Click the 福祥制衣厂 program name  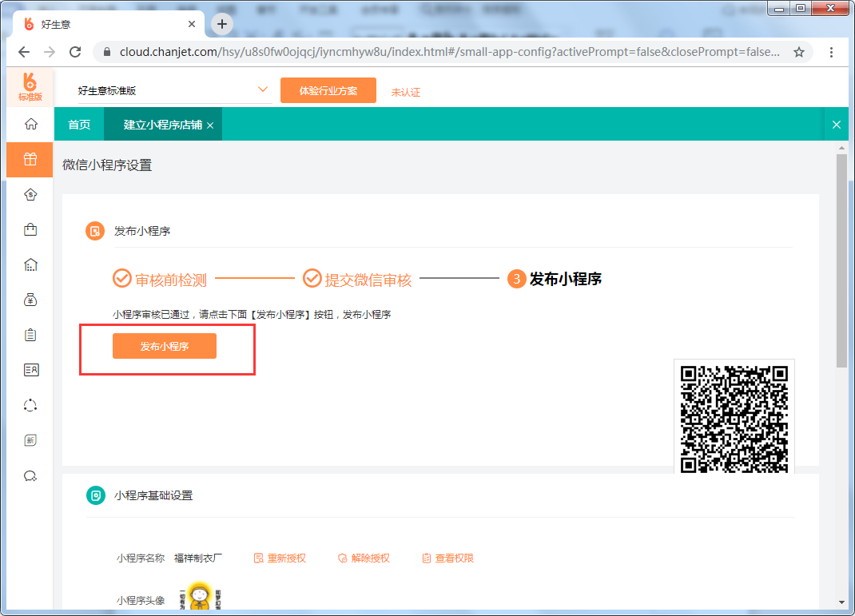198,558
